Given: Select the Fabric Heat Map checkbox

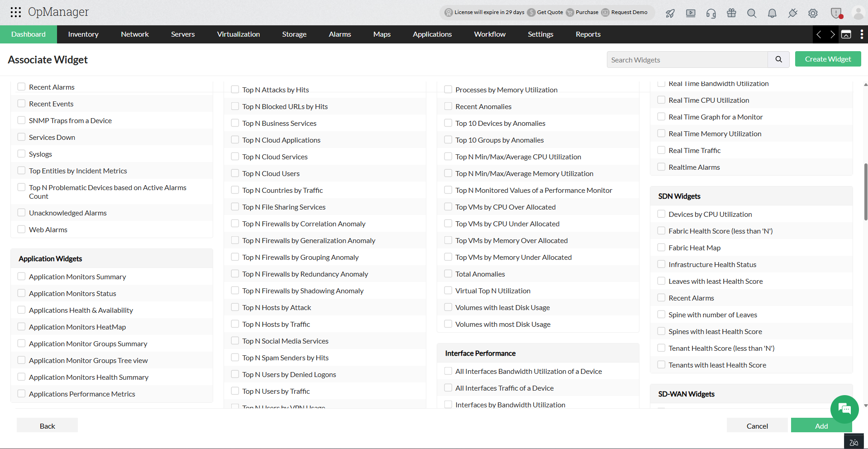Looking at the screenshot, I should [x=661, y=247].
